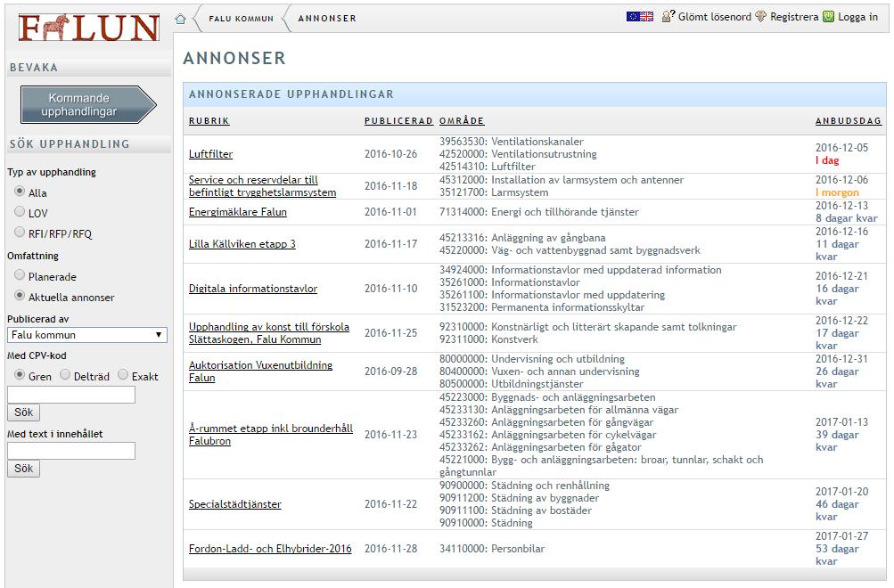Click 80500000: Utbildningstjänster area code
Image resolution: width=894 pixels, height=588 pixels.
click(x=511, y=384)
